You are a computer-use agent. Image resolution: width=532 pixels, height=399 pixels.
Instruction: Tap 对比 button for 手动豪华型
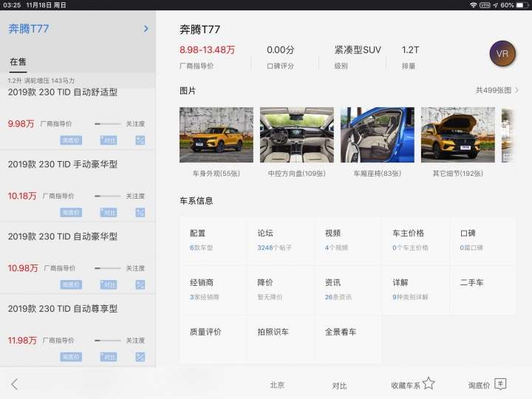(x=109, y=212)
